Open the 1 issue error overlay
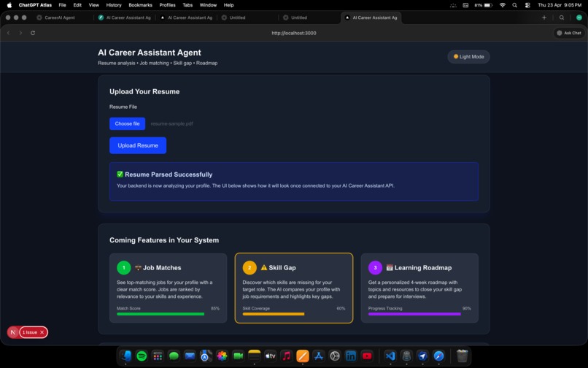This screenshot has height=368, width=588. [30, 332]
